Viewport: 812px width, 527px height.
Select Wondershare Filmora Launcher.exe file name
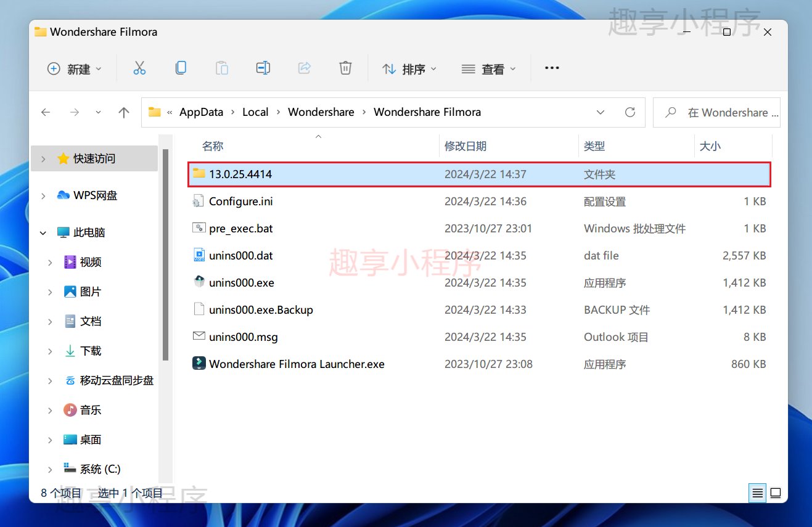coord(297,364)
